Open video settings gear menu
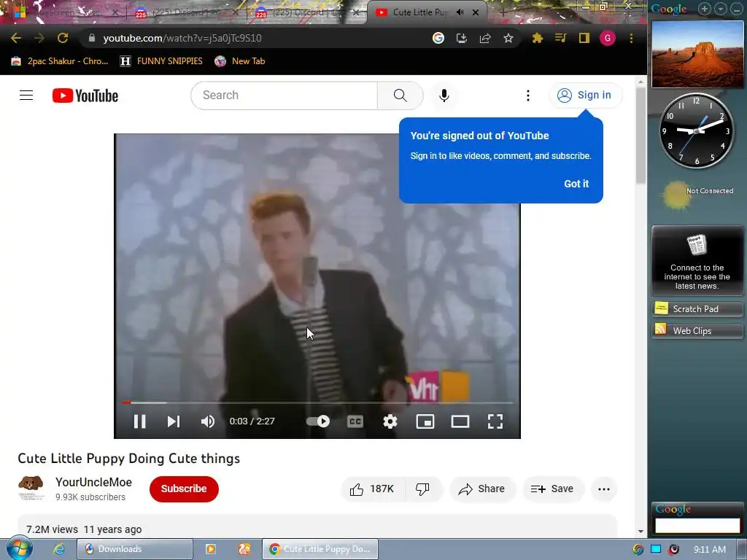 (390, 421)
